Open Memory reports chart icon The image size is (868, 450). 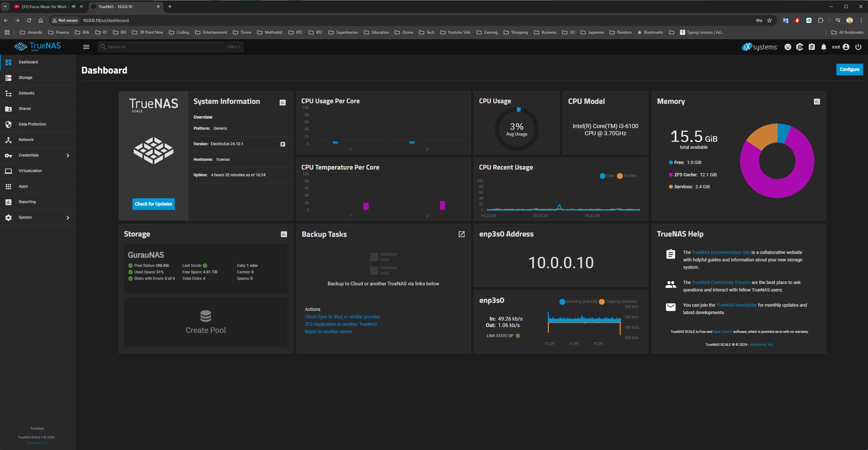coord(816,102)
